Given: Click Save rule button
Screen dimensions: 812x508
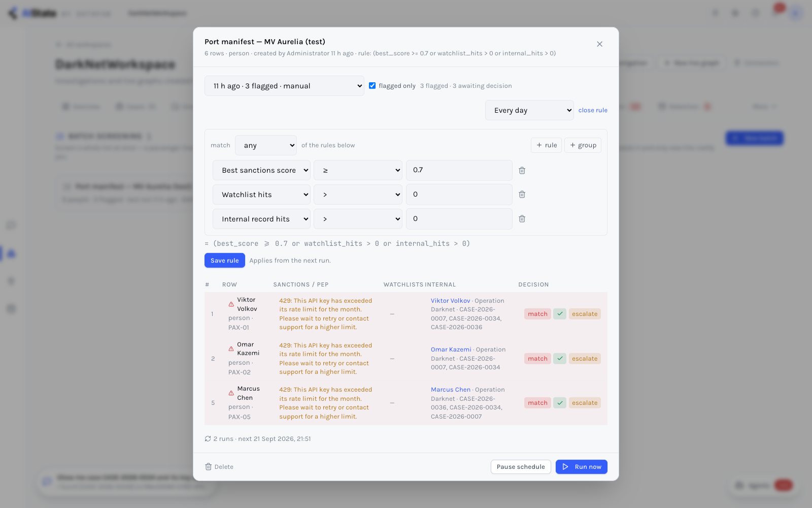Looking at the screenshot, I should [224, 261].
